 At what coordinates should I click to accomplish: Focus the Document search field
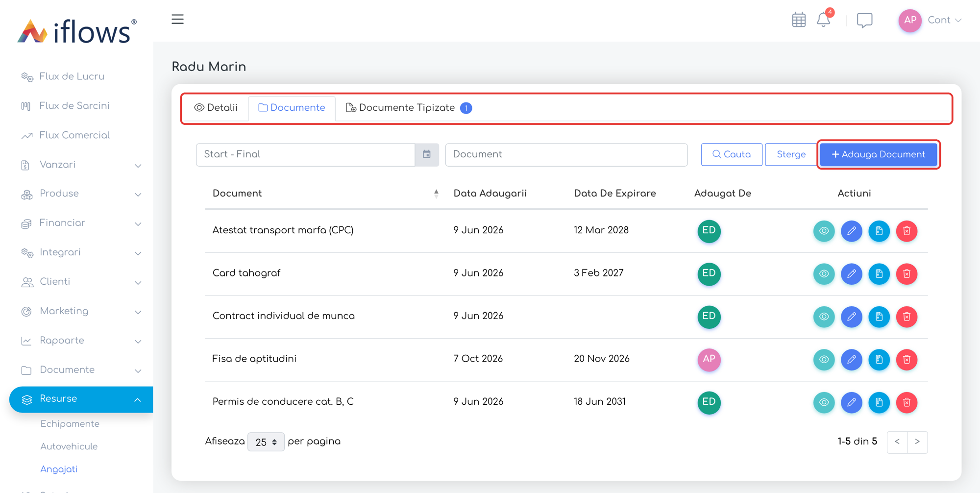tap(566, 154)
